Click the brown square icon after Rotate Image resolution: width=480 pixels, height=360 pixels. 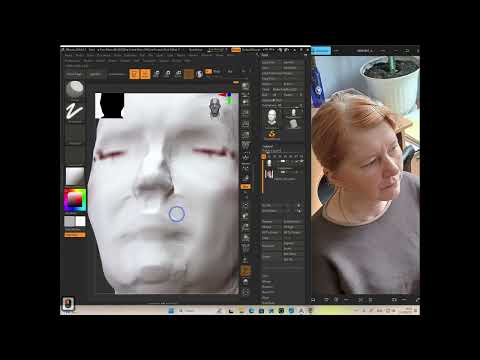point(189,74)
